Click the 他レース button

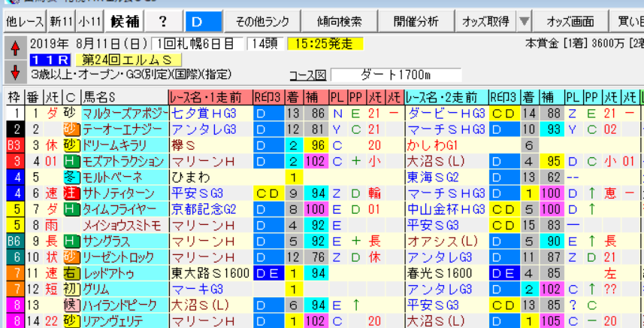pos(25,21)
